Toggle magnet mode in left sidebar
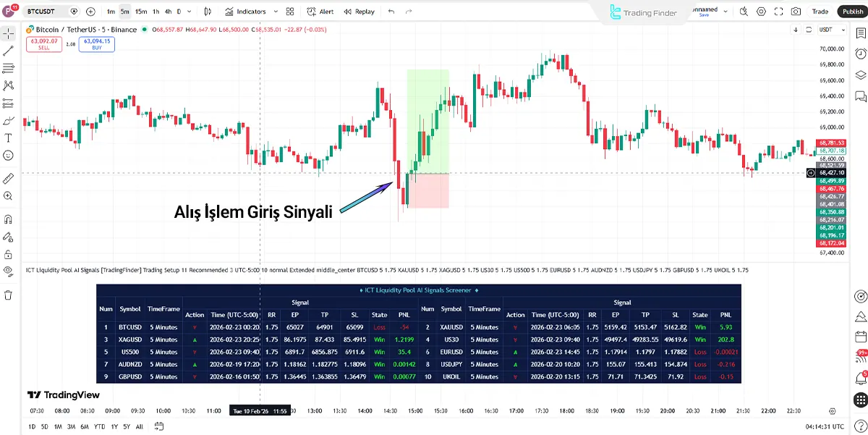Image resolution: width=868 pixels, height=435 pixels. [9, 219]
